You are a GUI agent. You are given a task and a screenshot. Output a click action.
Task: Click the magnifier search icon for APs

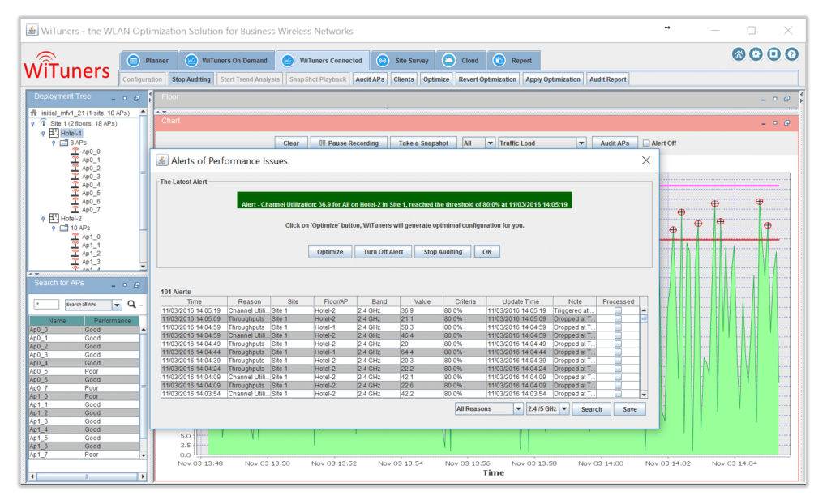click(132, 304)
